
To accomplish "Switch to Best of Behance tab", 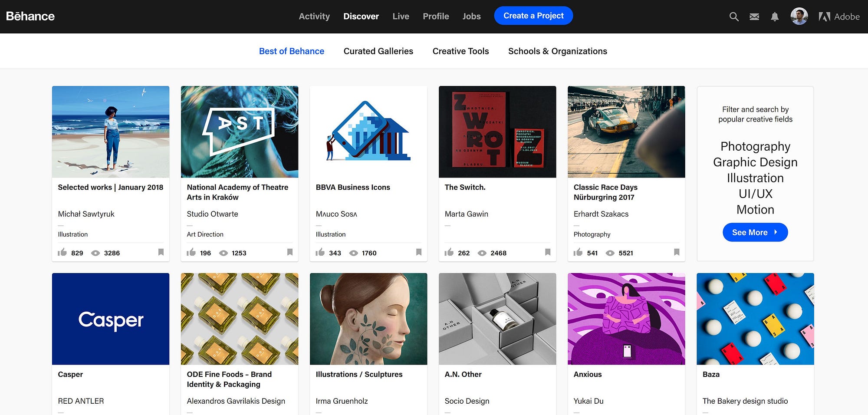I will pyautogui.click(x=292, y=51).
